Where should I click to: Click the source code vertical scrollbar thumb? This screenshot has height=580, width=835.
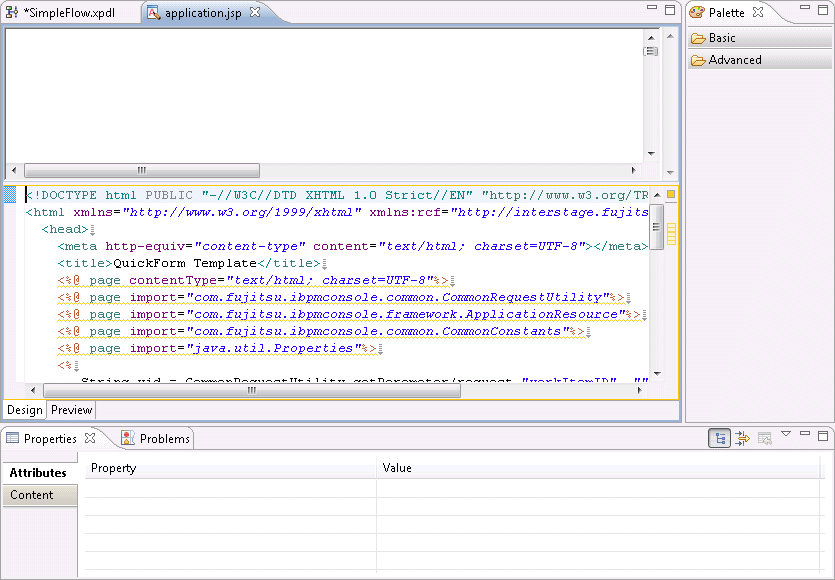tap(657, 226)
